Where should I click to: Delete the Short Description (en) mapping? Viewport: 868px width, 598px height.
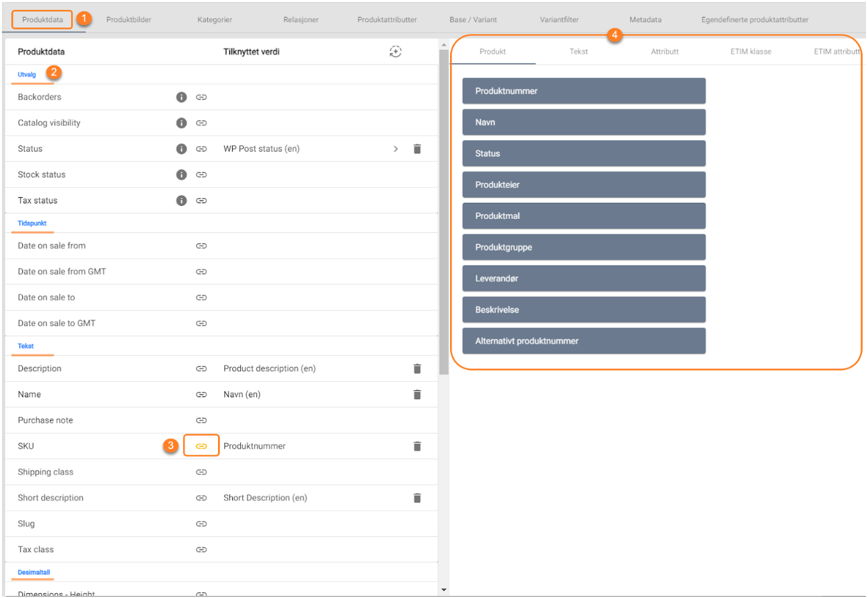[417, 498]
